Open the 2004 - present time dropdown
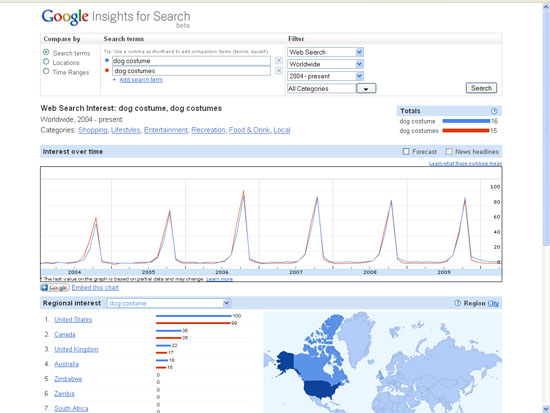The image size is (550, 413). [x=325, y=76]
